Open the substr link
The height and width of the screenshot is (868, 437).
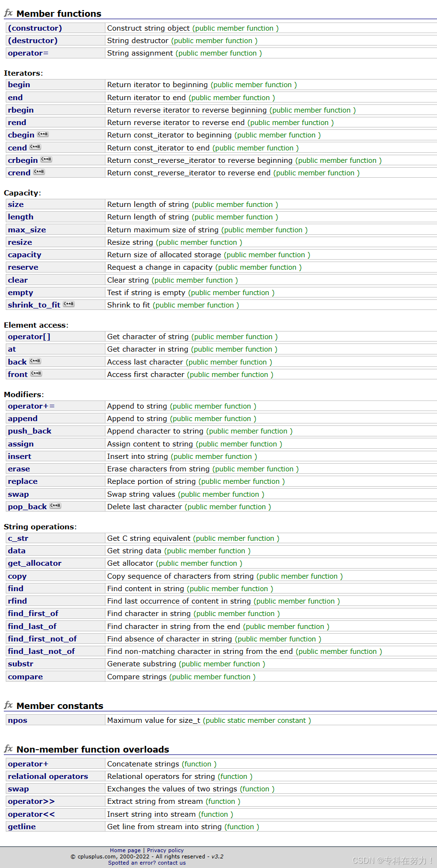(21, 664)
